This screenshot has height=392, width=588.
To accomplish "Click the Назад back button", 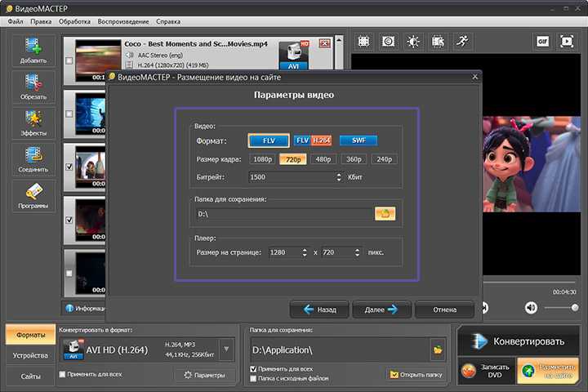I will 319,310.
